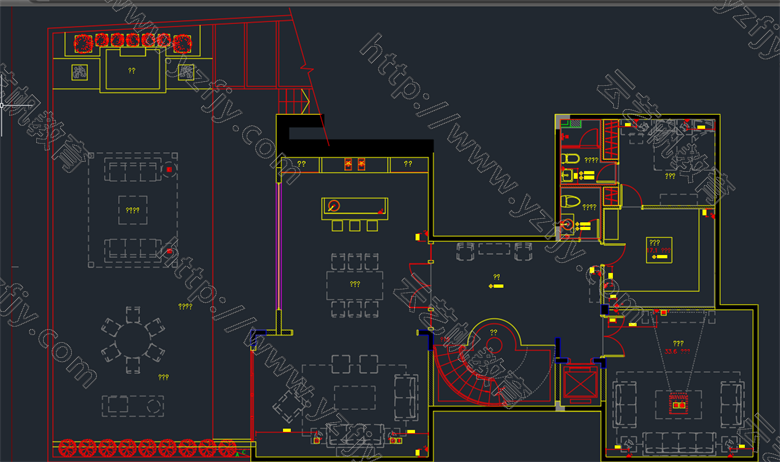Click the red square lamp beside the upper outdoor sofa
780x462 pixels.
169,170
